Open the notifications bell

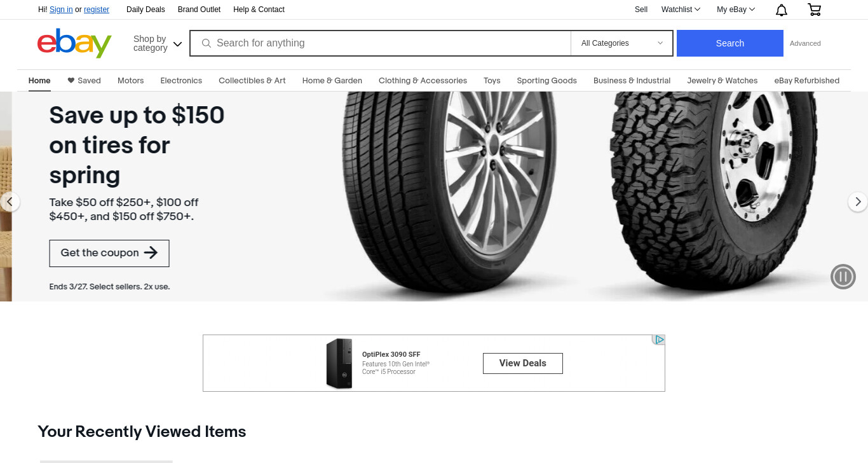click(782, 10)
